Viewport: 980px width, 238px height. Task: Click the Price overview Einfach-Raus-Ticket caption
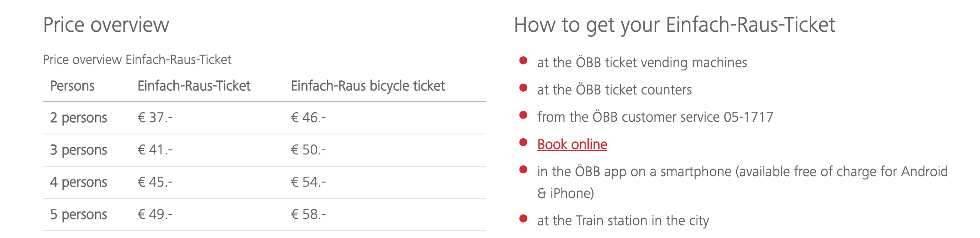(137, 60)
